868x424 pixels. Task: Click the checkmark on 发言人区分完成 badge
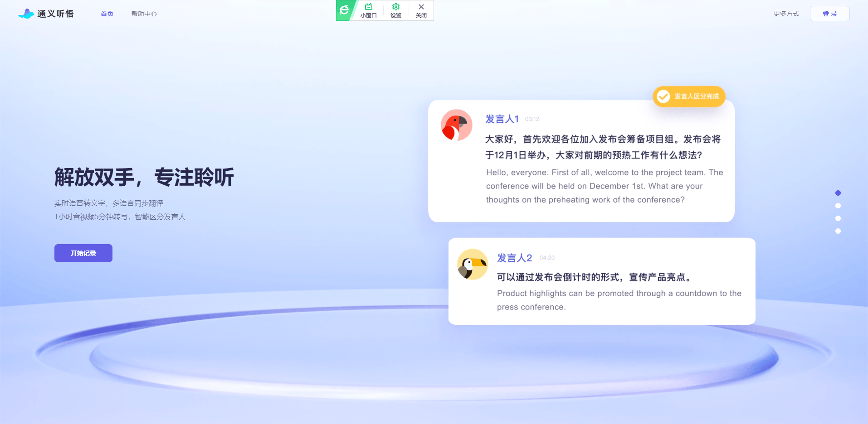[x=663, y=96]
